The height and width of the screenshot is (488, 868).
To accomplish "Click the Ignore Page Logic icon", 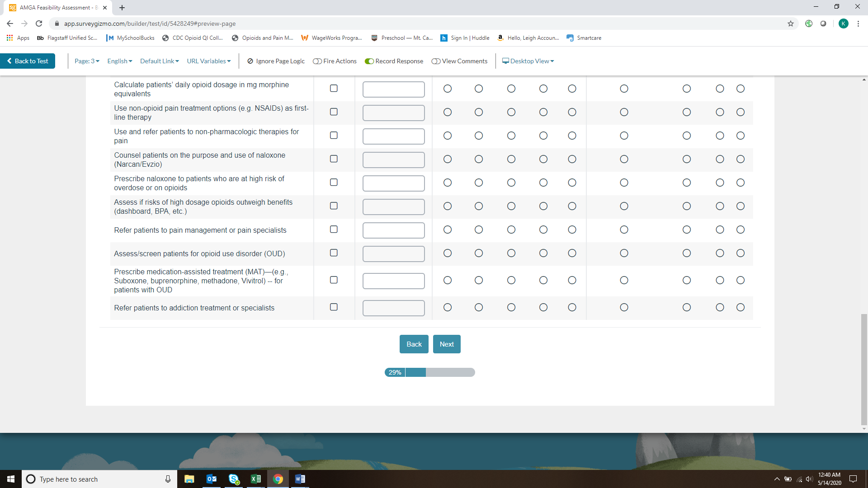I will click(250, 61).
